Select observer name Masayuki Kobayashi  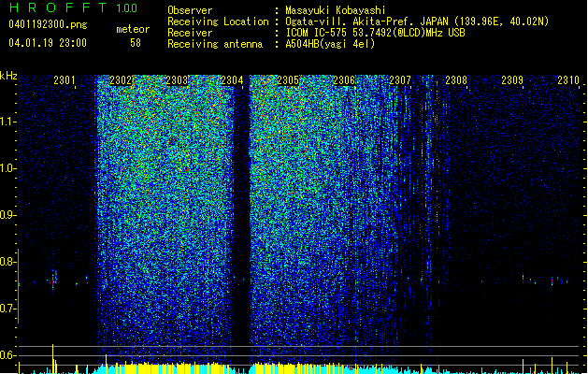pos(336,10)
